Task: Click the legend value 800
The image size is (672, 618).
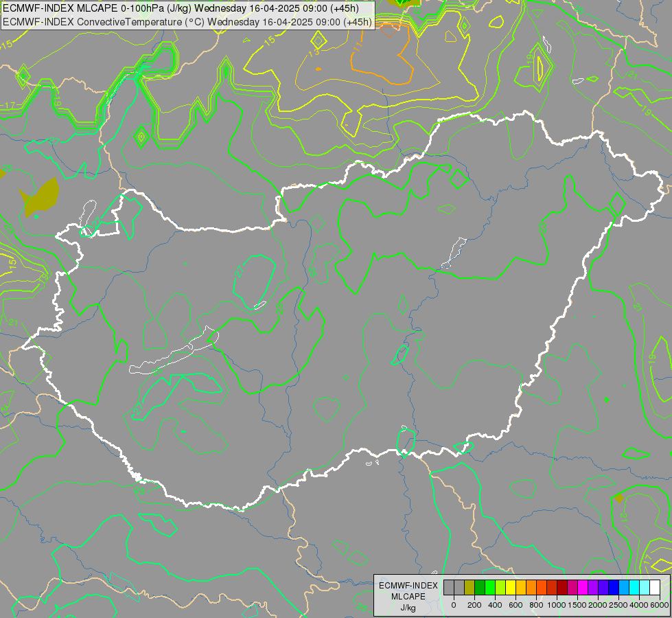Action: pos(536,605)
